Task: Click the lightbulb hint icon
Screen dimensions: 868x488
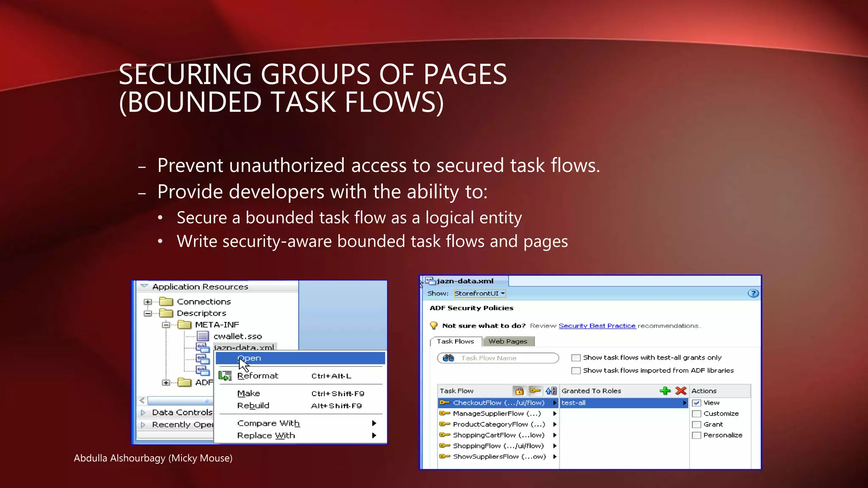Action: pos(434,326)
